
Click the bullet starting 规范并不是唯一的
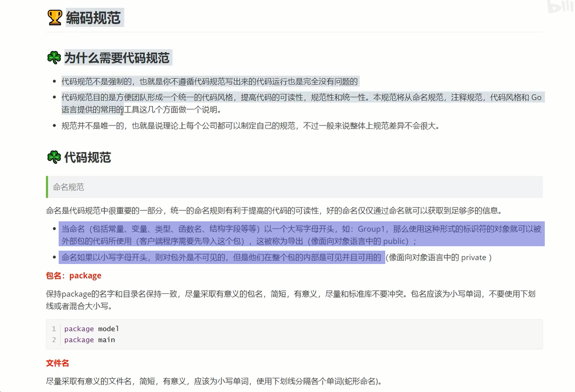pos(250,126)
